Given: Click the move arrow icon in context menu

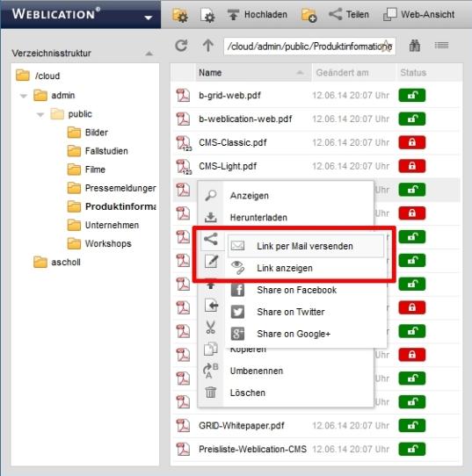Looking at the screenshot, I should (x=212, y=306).
